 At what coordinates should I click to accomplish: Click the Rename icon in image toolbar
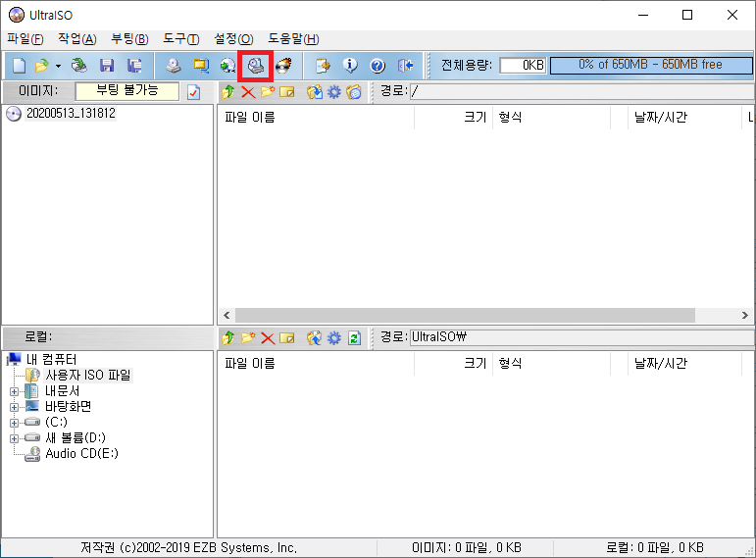click(287, 91)
